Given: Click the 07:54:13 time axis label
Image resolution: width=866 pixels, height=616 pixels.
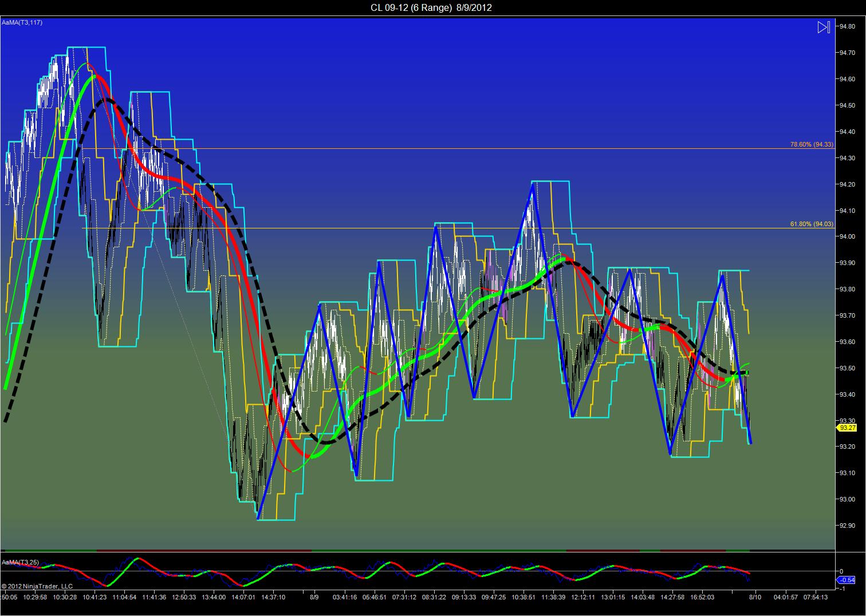Looking at the screenshot, I should point(815,597).
